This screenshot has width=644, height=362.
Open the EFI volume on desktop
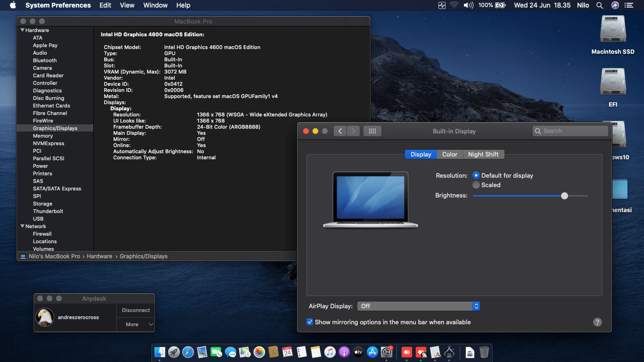click(613, 88)
